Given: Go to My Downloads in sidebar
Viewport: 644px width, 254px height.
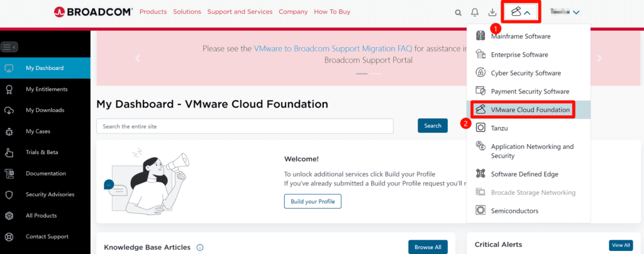Looking at the screenshot, I should click(x=45, y=110).
